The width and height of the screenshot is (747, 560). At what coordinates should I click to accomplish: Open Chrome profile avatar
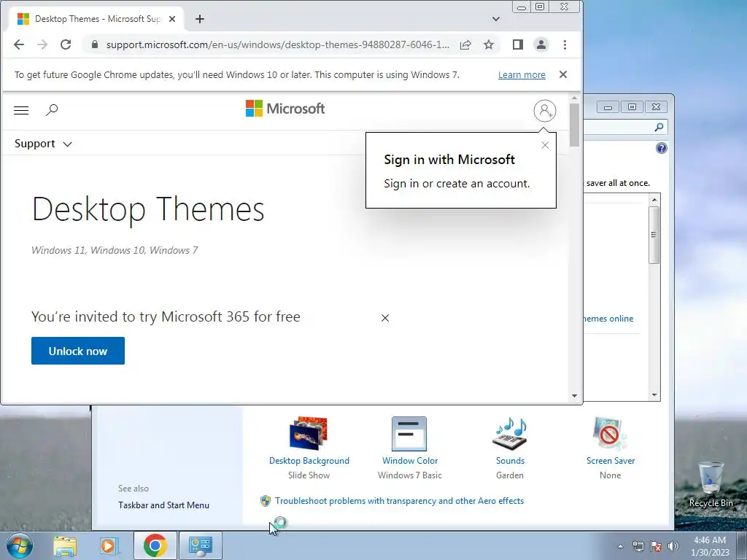point(541,44)
